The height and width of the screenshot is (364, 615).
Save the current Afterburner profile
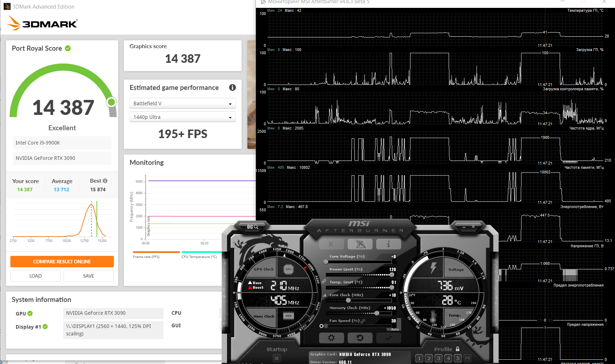coord(467,358)
